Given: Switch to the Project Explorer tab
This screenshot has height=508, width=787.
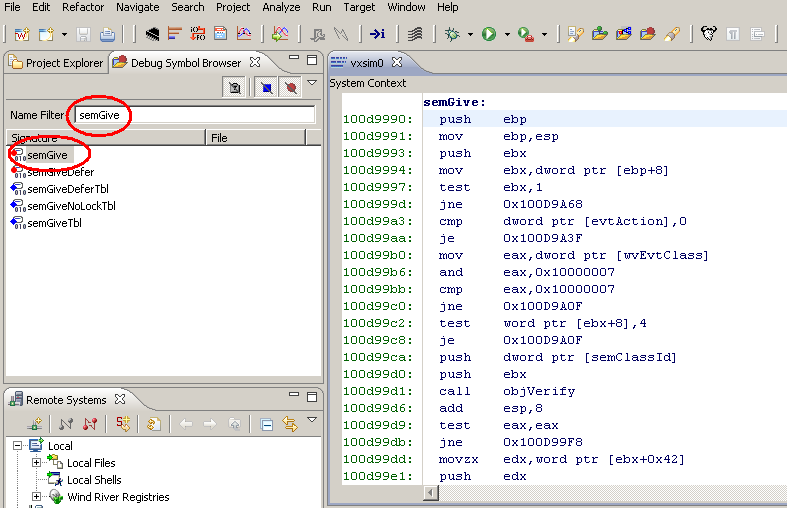Looking at the screenshot, I should [x=56, y=63].
